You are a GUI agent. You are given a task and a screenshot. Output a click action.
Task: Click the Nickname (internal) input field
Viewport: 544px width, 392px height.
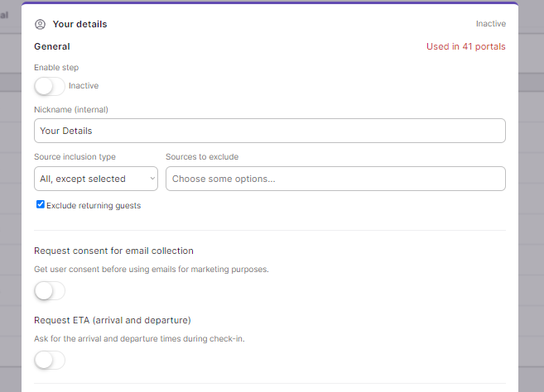pyautogui.click(x=270, y=131)
